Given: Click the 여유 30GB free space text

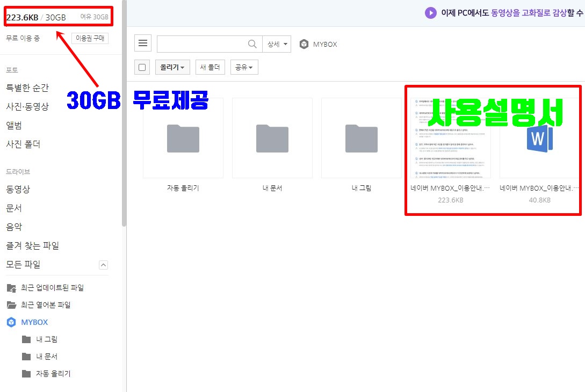Looking at the screenshot, I should 95,17.
